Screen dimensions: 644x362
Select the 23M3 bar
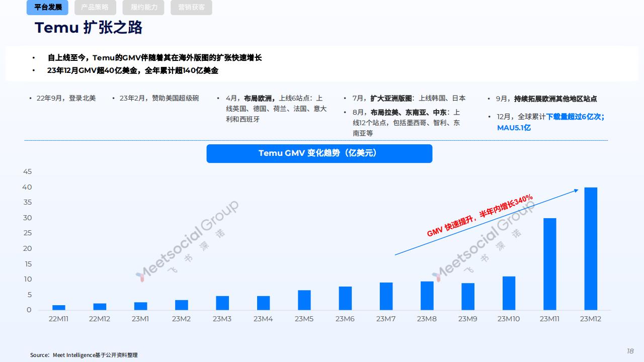(222, 303)
